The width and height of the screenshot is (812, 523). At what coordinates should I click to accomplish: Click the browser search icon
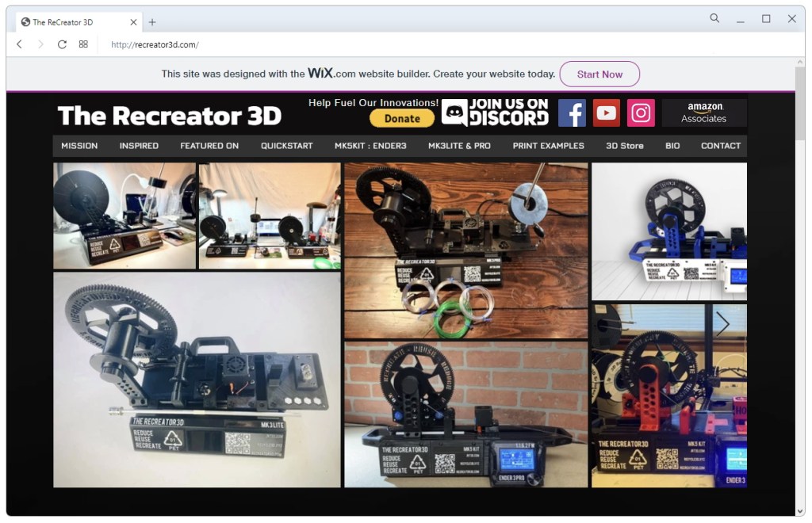point(713,17)
